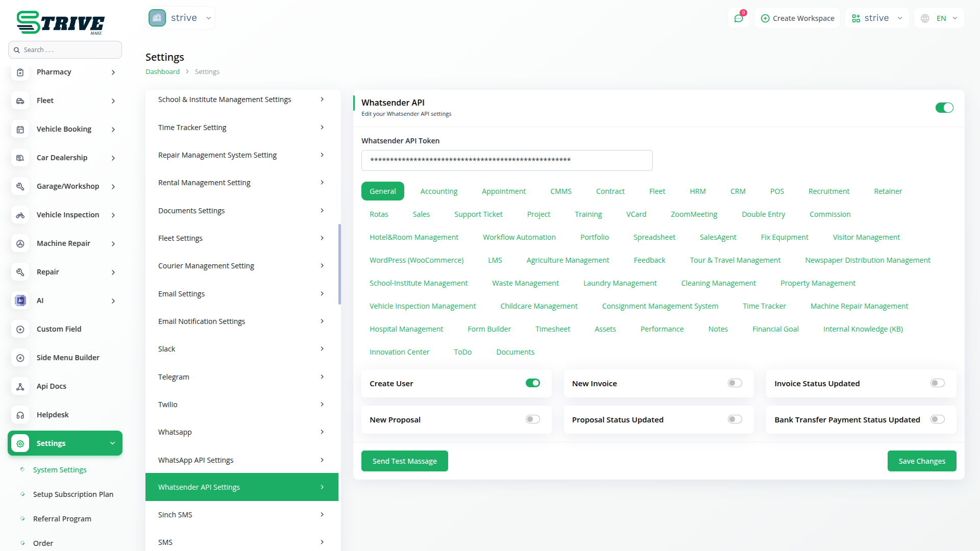The image size is (980, 551).
Task: Click the Whatsender API Token field
Action: click(x=506, y=160)
